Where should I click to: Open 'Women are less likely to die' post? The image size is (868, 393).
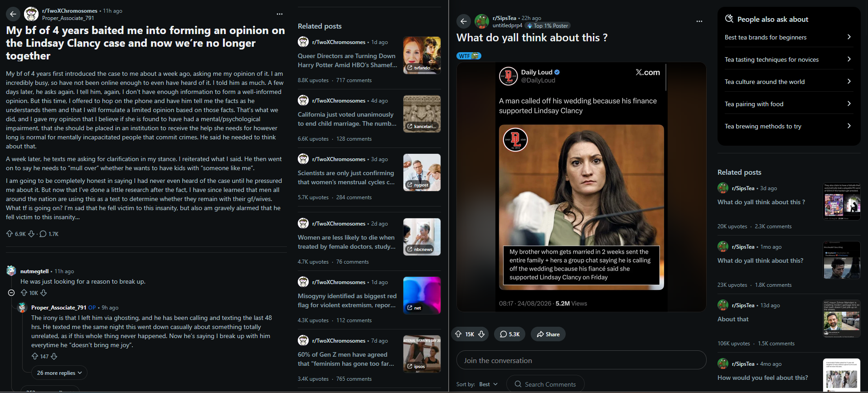[x=347, y=242]
